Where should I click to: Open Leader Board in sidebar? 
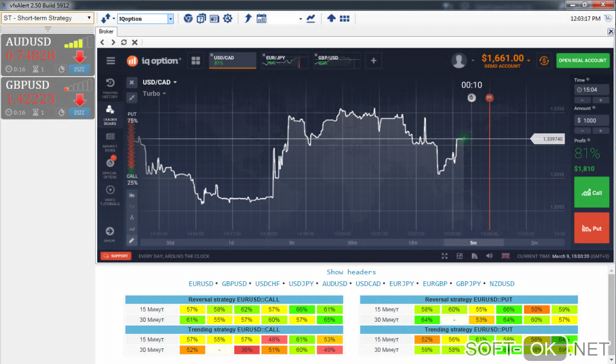pyautogui.click(x=110, y=115)
